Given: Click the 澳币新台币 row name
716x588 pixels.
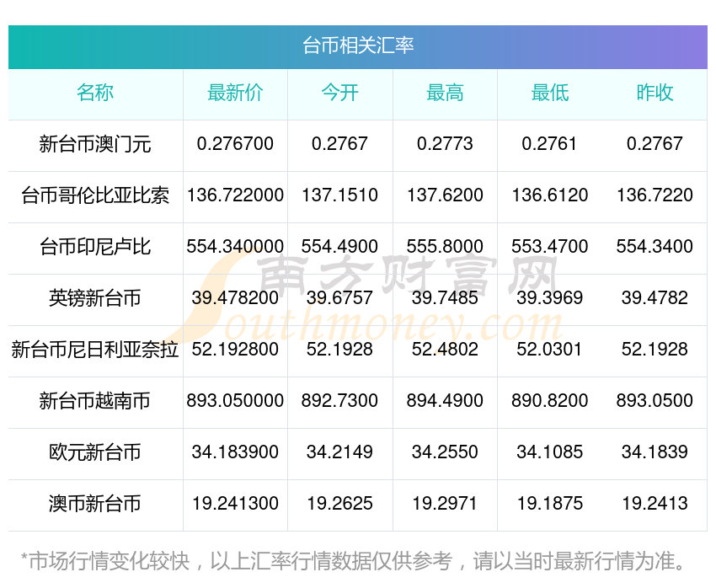Looking at the screenshot, I should (95, 504).
